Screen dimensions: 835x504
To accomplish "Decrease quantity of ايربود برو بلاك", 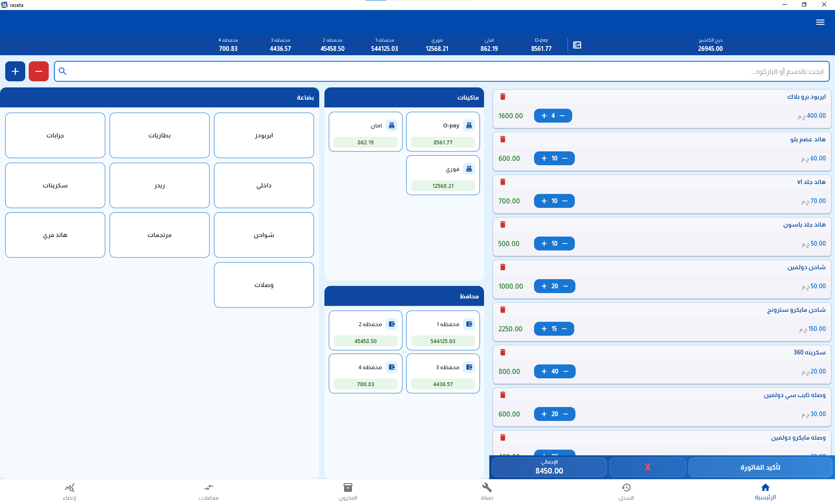I will point(562,116).
